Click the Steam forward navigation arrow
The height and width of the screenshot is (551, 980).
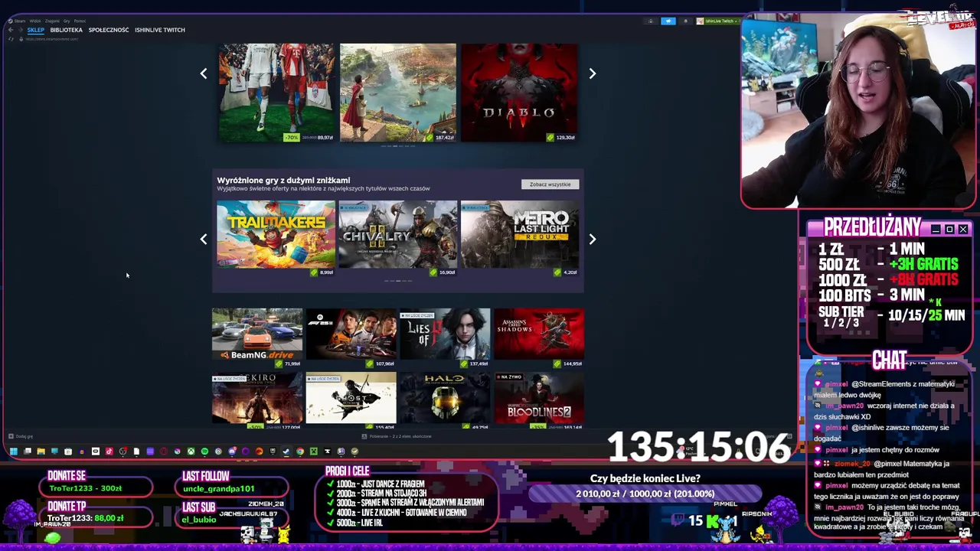[x=21, y=30]
